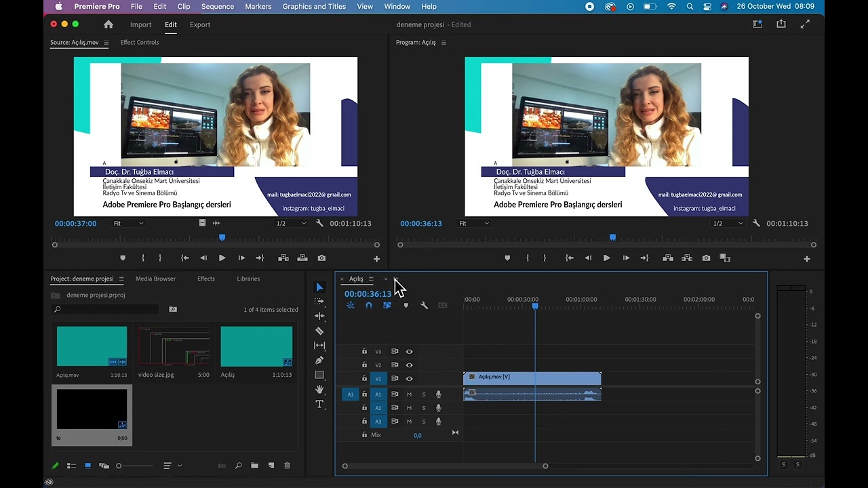868x488 pixels.
Task: Open Program monitor settings wrench
Action: pyautogui.click(x=756, y=223)
